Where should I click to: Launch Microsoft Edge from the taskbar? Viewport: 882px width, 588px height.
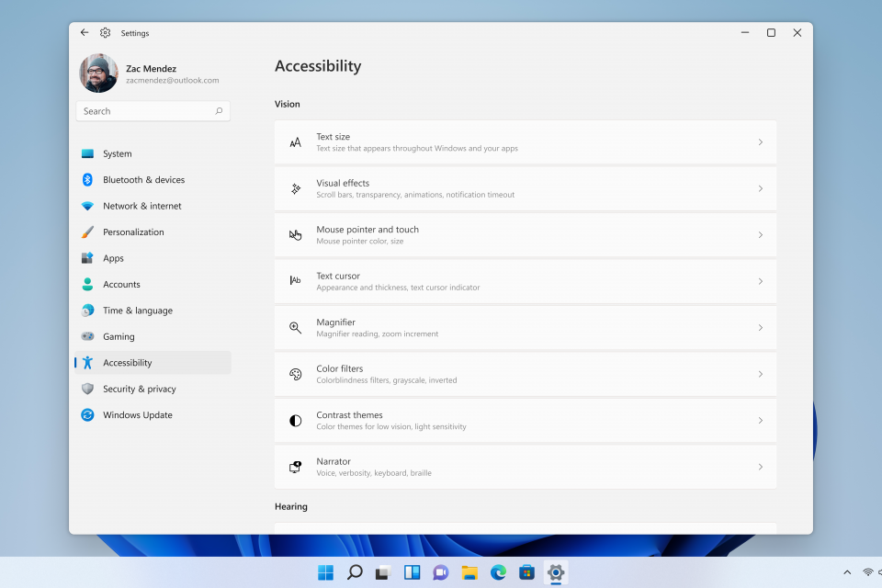(x=498, y=573)
